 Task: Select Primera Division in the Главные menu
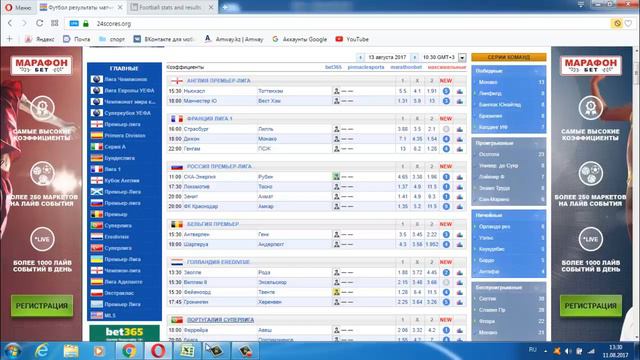coord(125,136)
